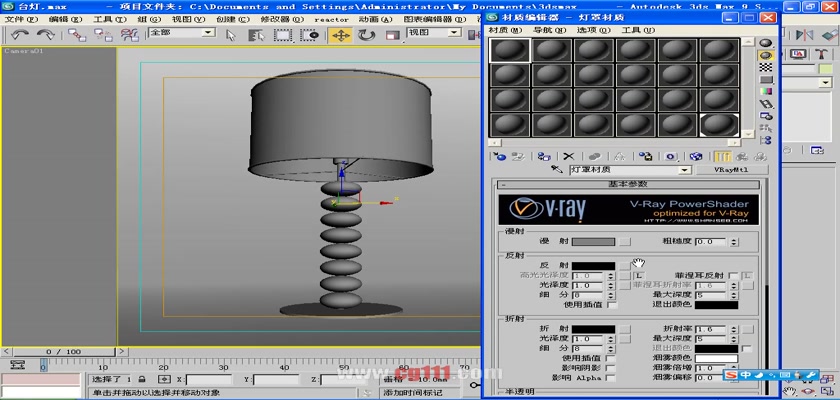Toggle the L lock button beside 高光光泽度
Image resolution: width=840 pixels, height=400 pixels.
640,276
